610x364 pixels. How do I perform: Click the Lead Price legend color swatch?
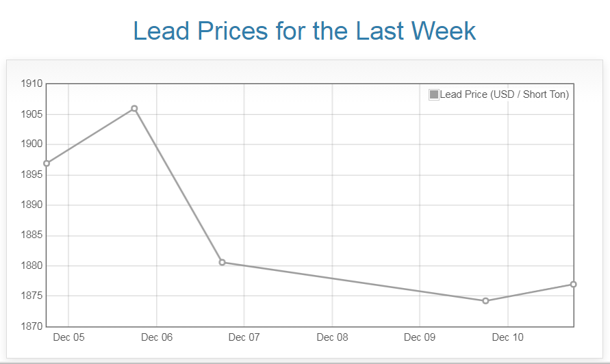pos(434,94)
